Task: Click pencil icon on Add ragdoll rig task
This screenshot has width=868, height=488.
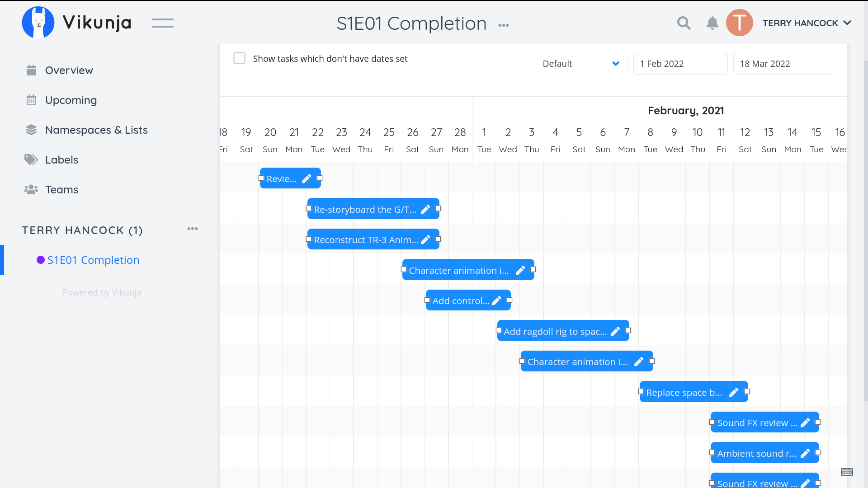Action: pos(615,331)
